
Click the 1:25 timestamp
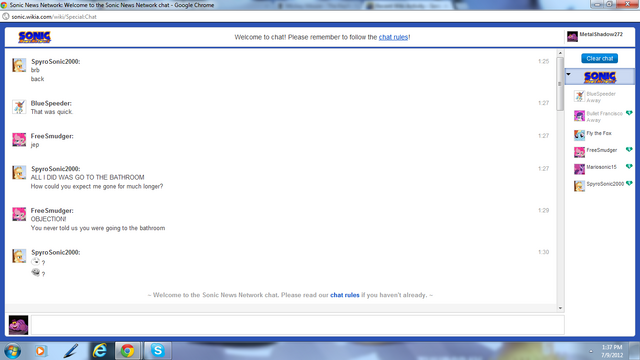[543, 61]
